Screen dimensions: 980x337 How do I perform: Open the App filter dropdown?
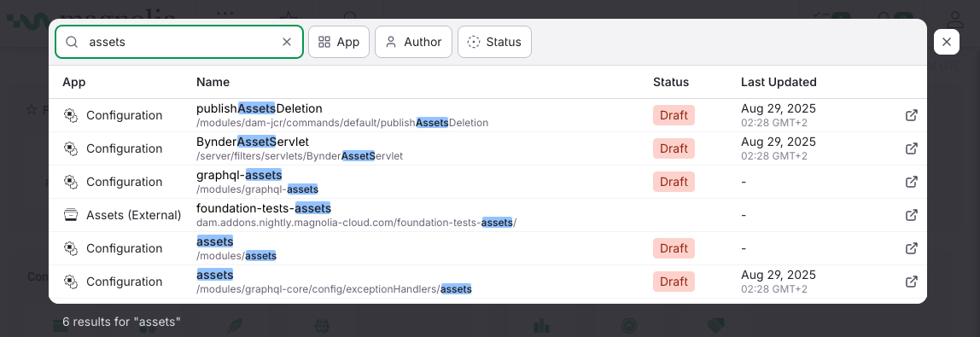(x=339, y=42)
